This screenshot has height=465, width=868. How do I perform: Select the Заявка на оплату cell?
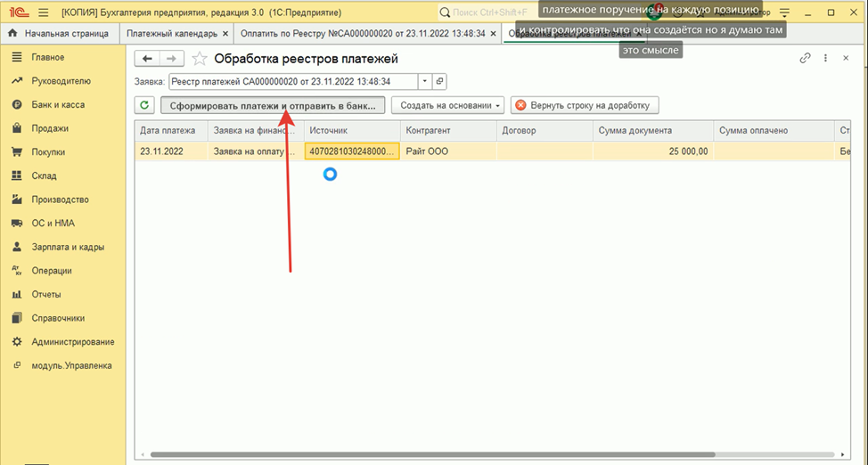(257, 151)
